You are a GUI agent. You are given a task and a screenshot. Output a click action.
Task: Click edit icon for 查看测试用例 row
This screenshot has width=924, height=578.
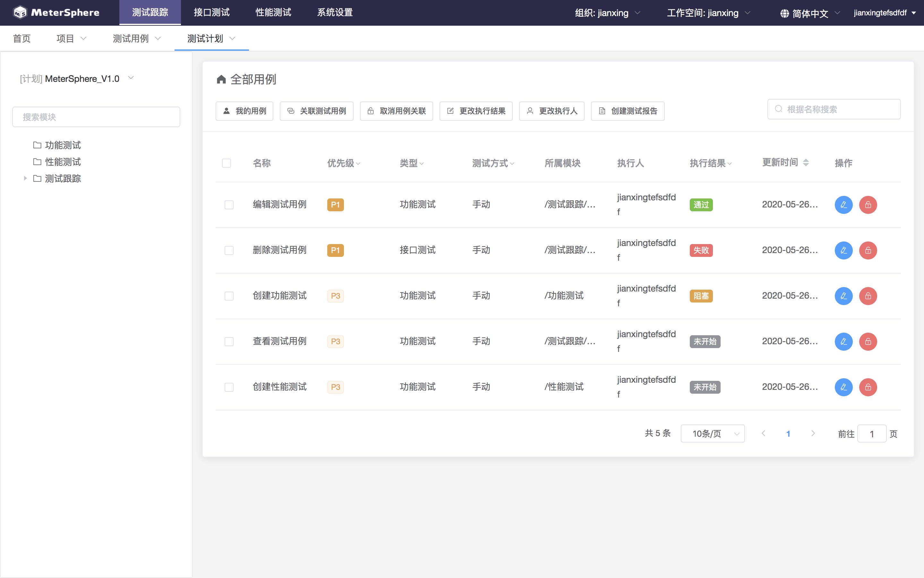843,341
